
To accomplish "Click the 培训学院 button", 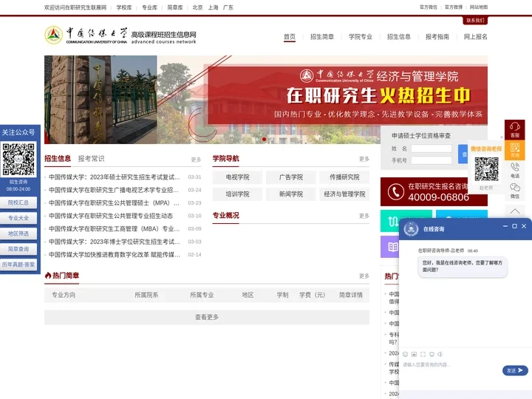I will pos(237,194).
